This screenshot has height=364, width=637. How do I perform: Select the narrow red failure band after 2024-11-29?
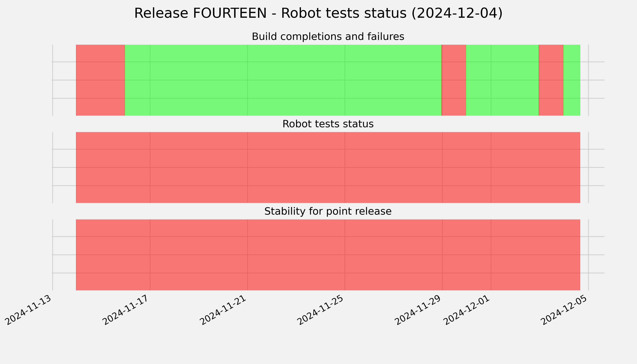[x=454, y=80]
